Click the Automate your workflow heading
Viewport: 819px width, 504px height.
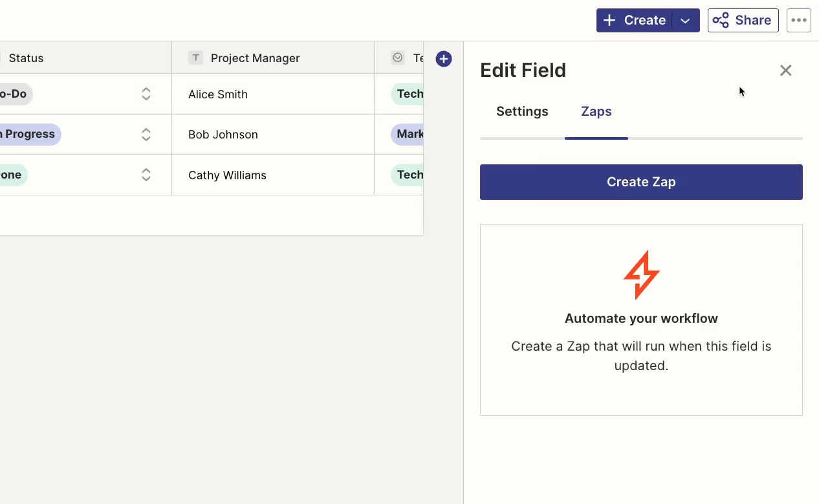641,318
